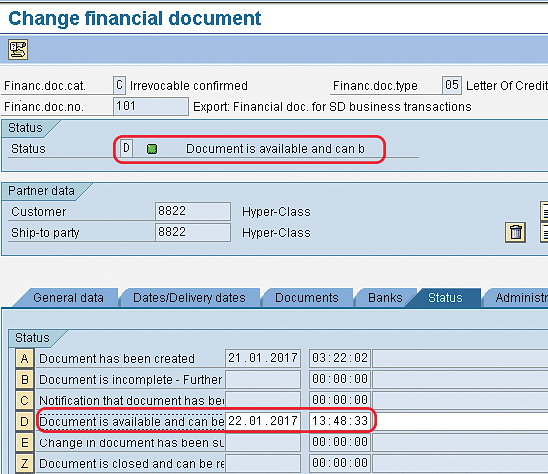Open the Dates/Delivery dates tab
The height and width of the screenshot is (474, 548).
point(189,298)
